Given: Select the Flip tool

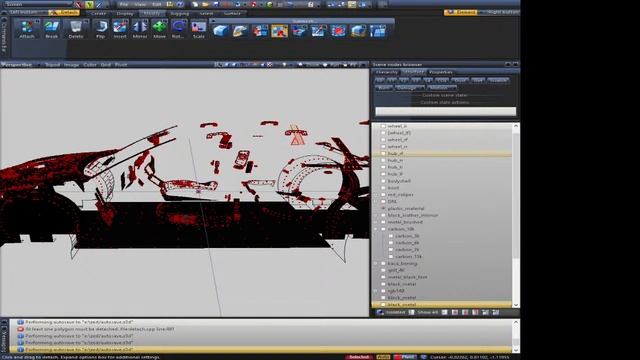Looking at the screenshot, I should (100, 29).
